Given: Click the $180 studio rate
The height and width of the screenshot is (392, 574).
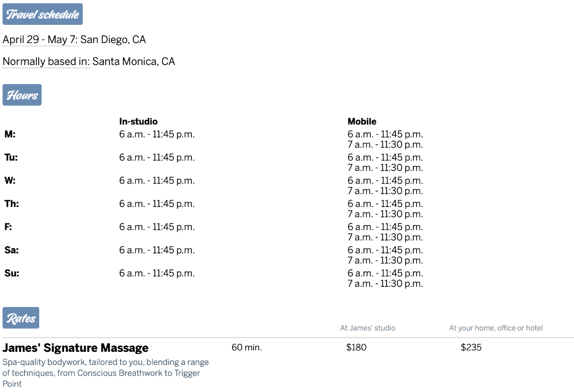Looking at the screenshot, I should click(356, 348).
